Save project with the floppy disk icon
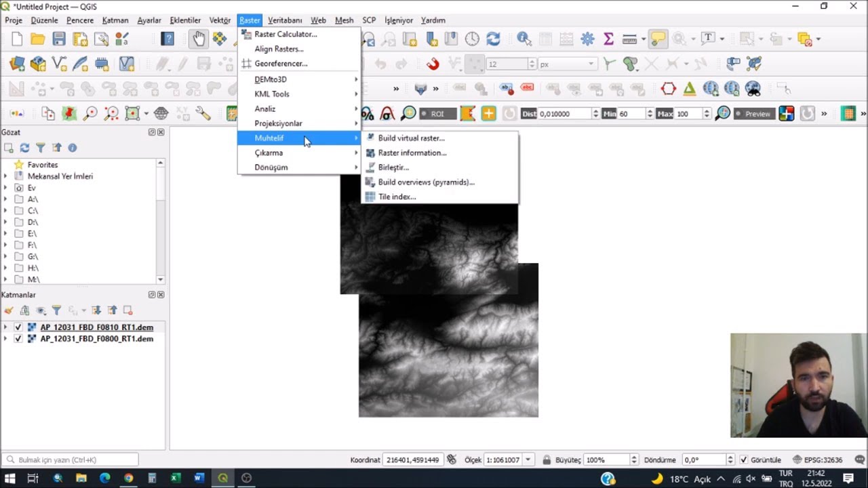This screenshot has height=488, width=868. (x=59, y=39)
